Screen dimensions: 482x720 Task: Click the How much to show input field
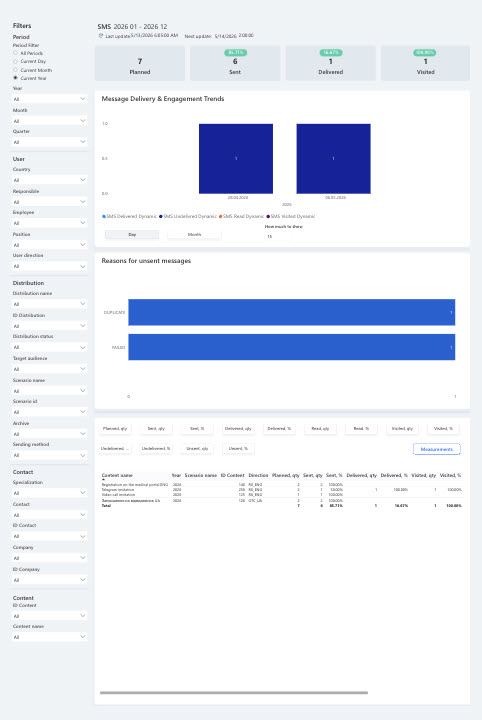click(x=276, y=236)
